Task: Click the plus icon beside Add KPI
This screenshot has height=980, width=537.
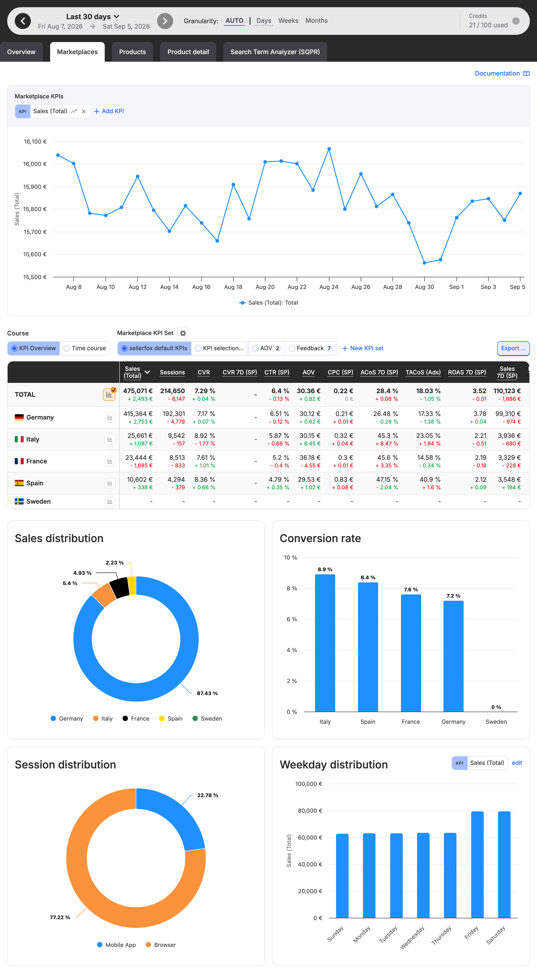Action: 97,111
